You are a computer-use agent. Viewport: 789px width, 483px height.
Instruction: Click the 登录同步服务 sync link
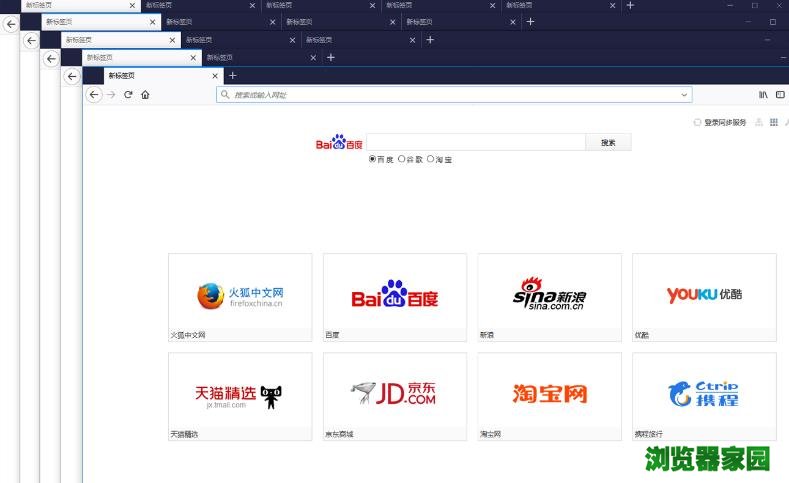(x=724, y=123)
